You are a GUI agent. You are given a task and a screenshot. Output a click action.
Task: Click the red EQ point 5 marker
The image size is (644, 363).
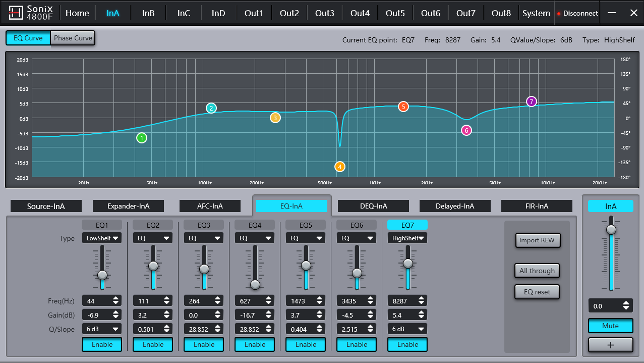click(403, 107)
